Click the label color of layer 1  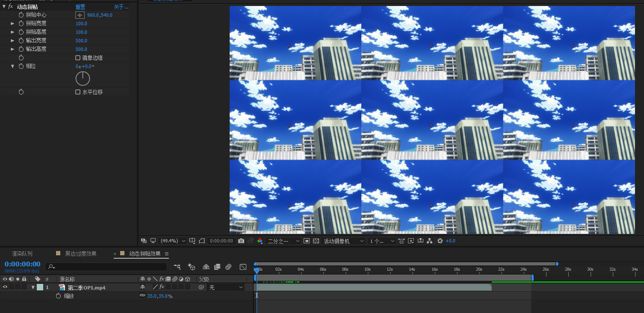point(40,287)
